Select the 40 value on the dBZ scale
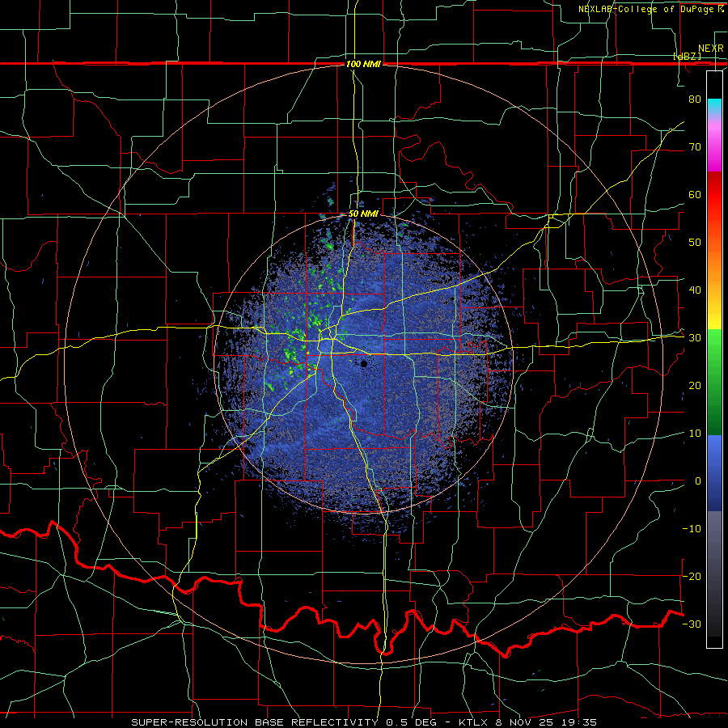728x728 pixels. point(695,290)
